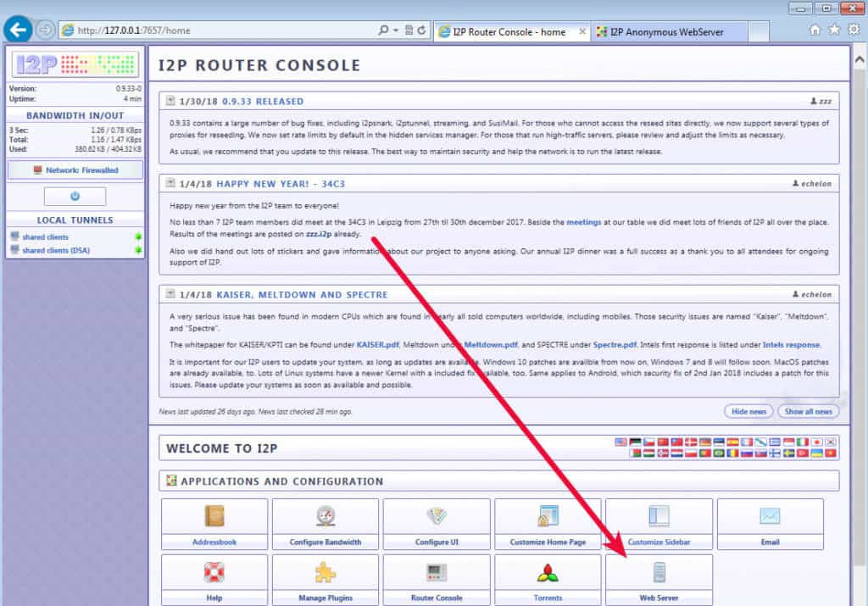Open the Email envelope icon
This screenshot has width=868, height=606.
tap(770, 516)
